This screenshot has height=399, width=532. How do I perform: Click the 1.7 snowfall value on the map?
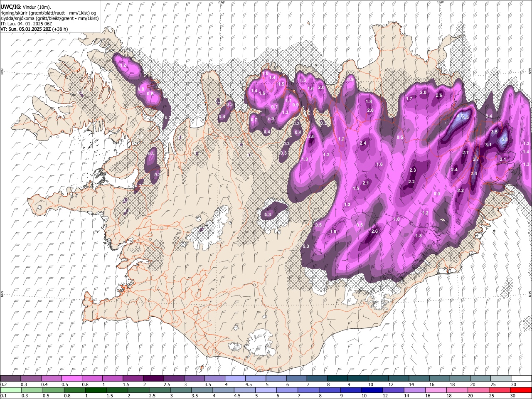point(409,99)
